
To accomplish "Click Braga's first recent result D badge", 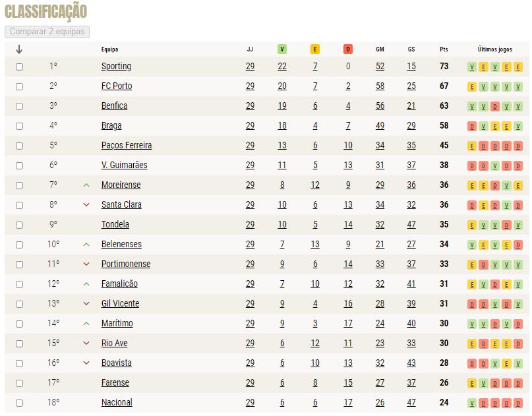I will (x=471, y=126).
